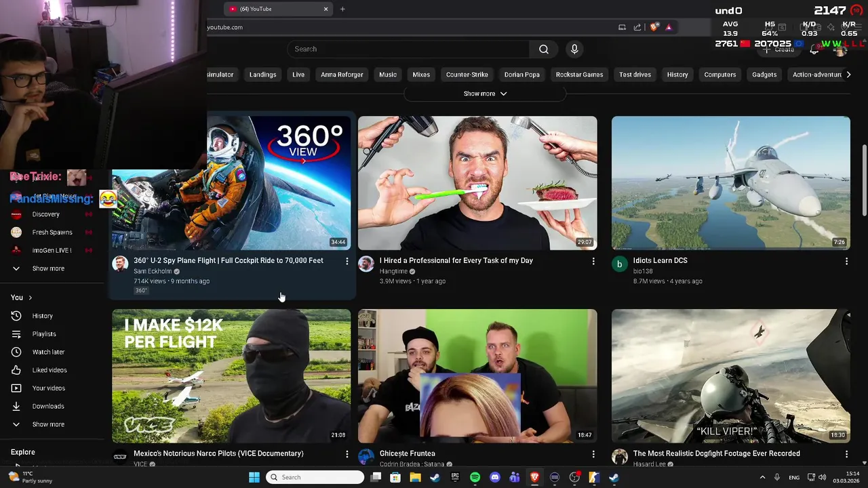Viewport: 868px width, 488px height.
Task: Select the Live filter chip
Action: 298,75
